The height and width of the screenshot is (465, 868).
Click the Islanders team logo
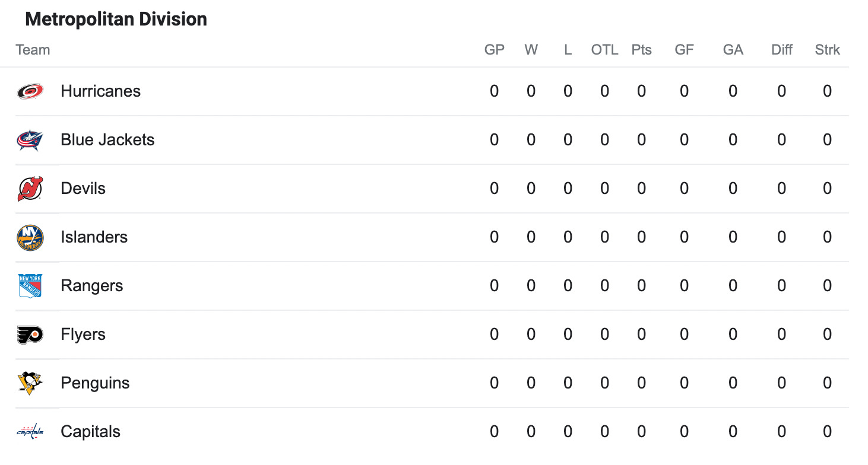coord(30,237)
